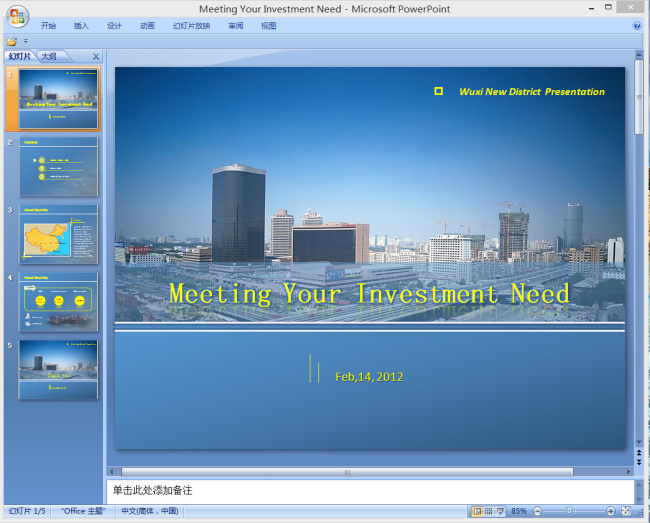Select slide 2 Contents thumbnail
Image resolution: width=650 pixels, height=523 pixels.
pos(58,167)
